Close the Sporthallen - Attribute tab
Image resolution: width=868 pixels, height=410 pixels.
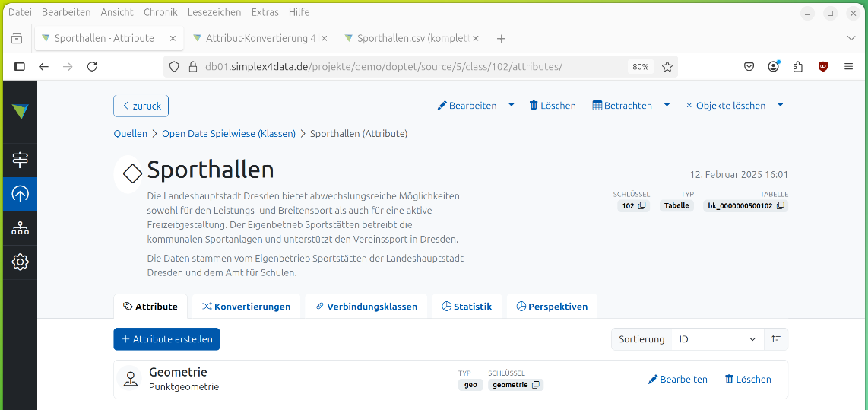click(x=173, y=38)
